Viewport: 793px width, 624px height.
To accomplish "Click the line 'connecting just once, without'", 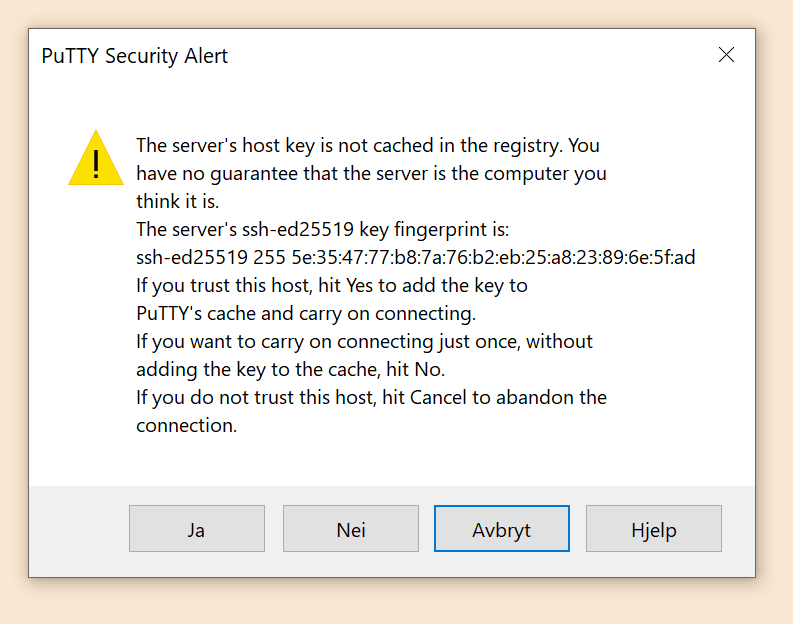I will pyautogui.click(x=364, y=341).
